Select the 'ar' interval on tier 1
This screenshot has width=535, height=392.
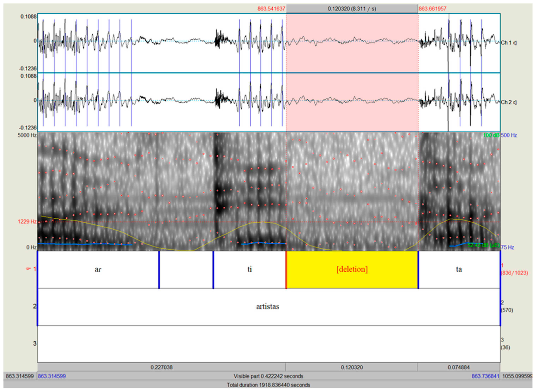point(98,270)
